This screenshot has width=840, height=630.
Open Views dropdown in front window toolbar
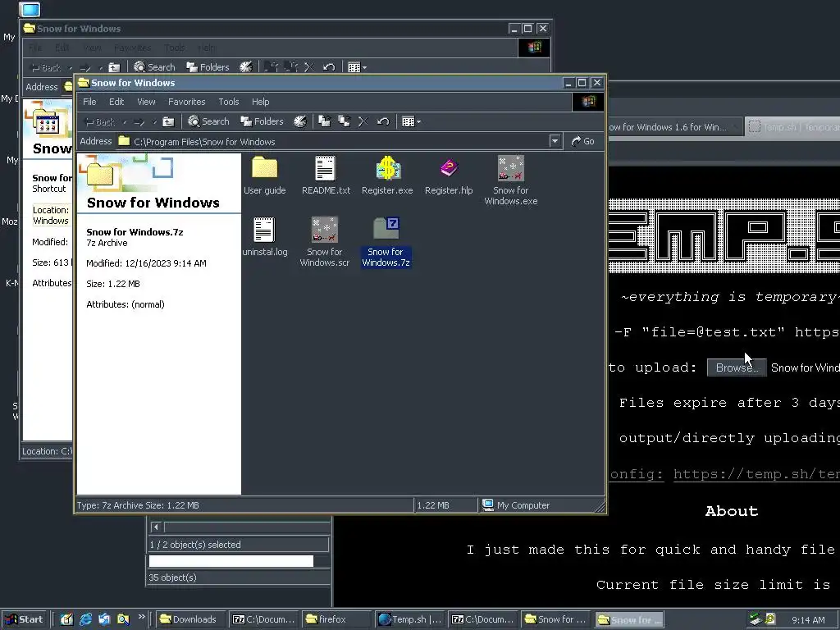point(411,121)
